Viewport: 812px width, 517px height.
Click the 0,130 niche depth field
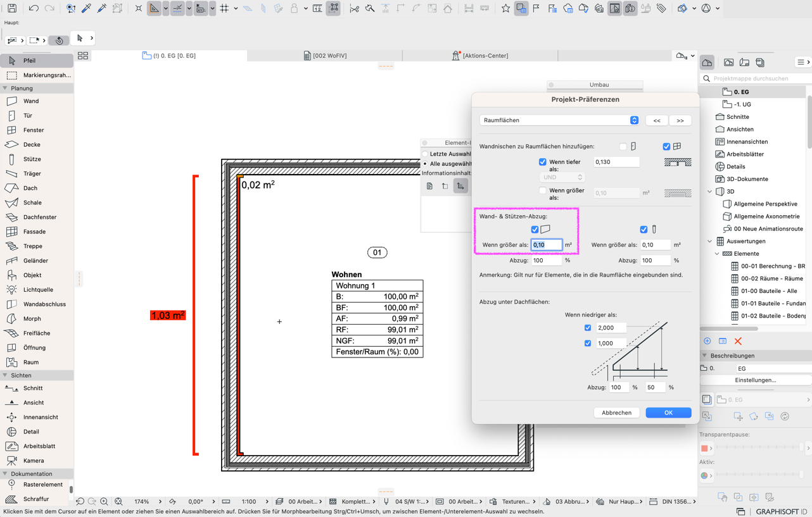click(x=616, y=162)
